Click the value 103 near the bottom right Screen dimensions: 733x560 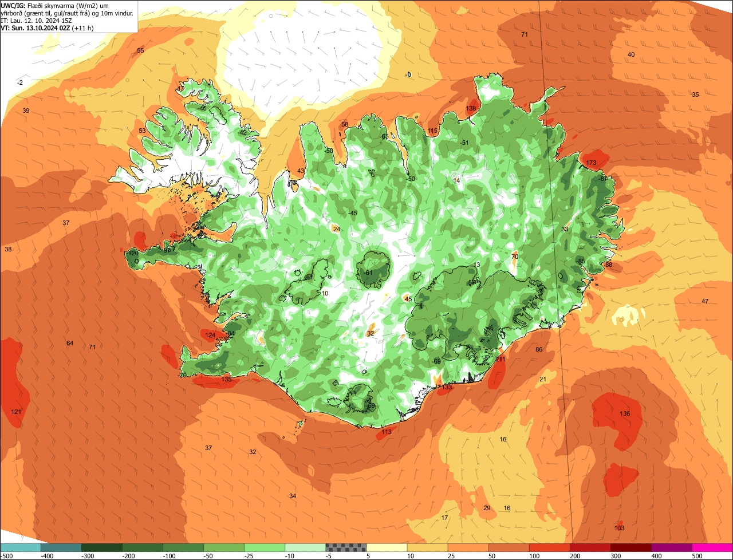(619, 528)
